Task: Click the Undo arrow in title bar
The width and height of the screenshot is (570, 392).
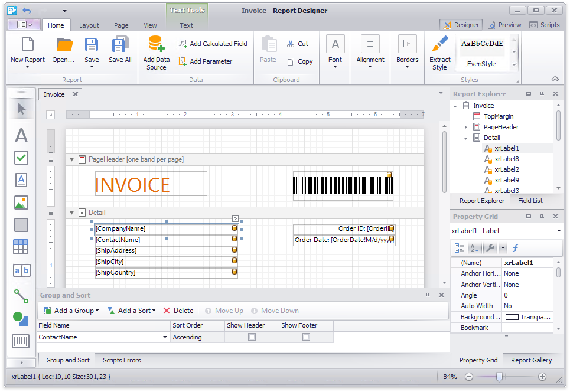Action: (27, 11)
